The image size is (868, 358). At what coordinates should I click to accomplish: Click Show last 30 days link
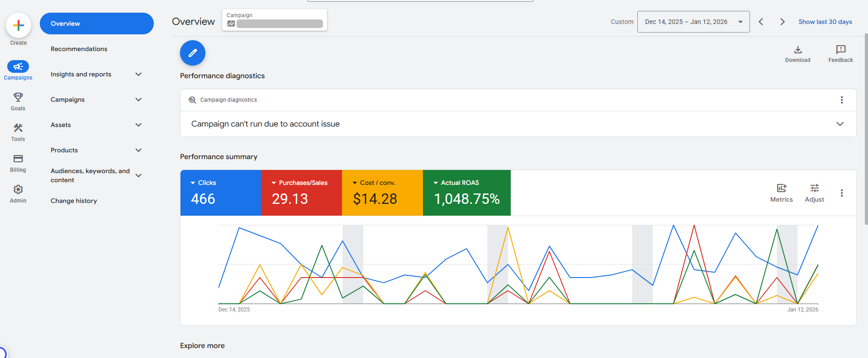[825, 22]
